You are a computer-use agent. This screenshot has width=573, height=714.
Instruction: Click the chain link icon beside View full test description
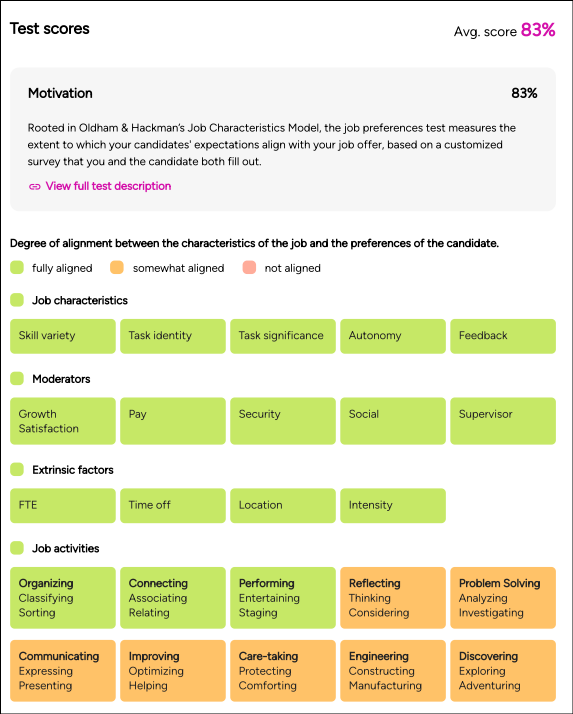(35, 187)
